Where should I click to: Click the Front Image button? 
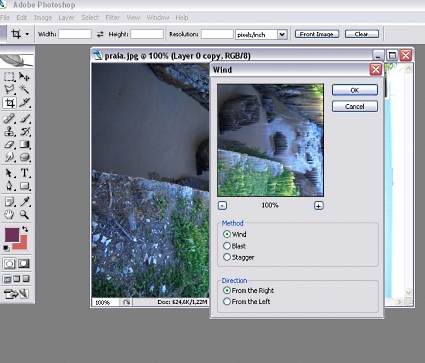point(317,34)
